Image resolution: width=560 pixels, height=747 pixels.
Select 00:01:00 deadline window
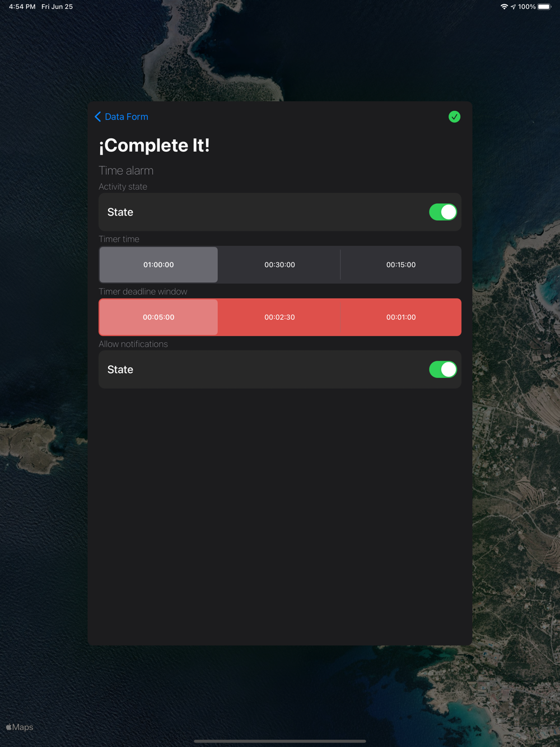coord(401,318)
